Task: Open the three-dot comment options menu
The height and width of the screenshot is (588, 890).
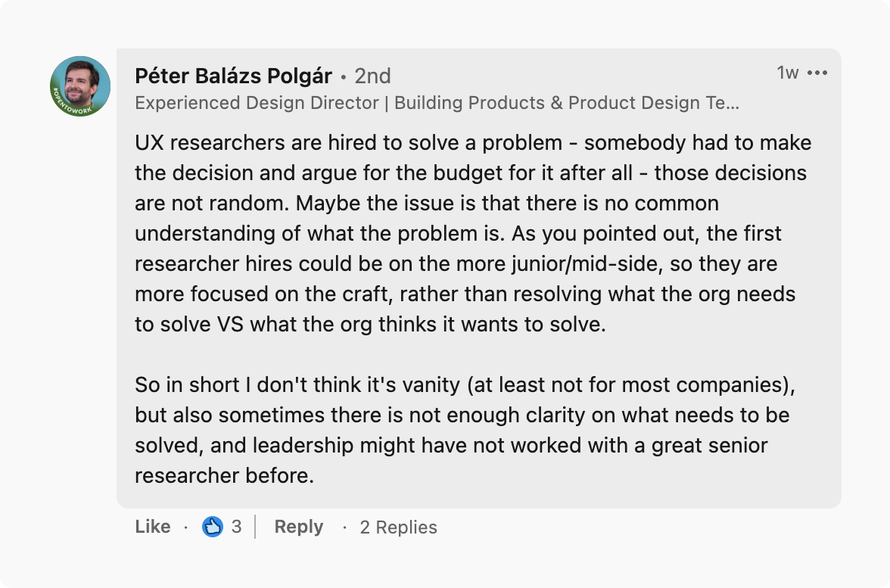Action: (x=817, y=73)
